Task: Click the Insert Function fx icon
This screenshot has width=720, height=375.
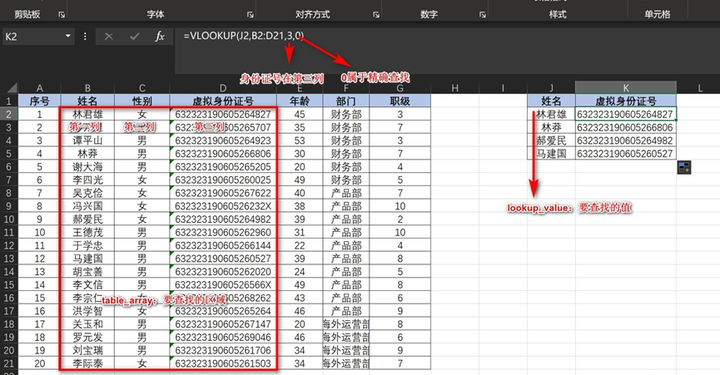Action: [159, 36]
